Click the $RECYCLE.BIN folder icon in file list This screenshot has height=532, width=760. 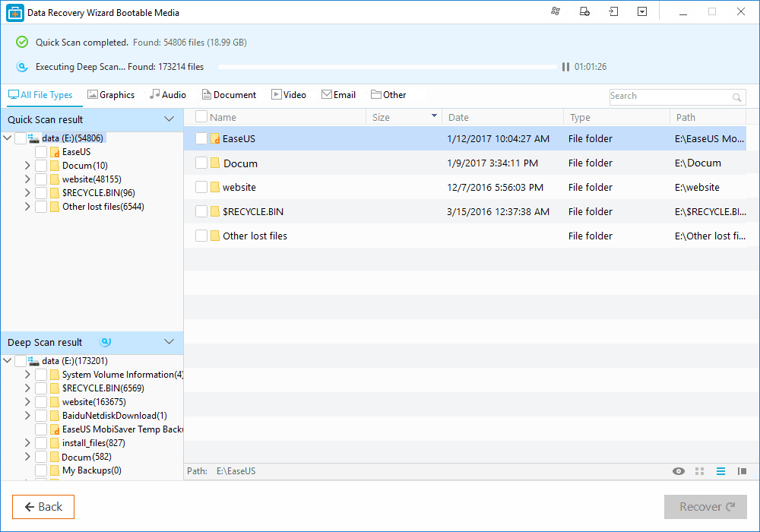(215, 211)
